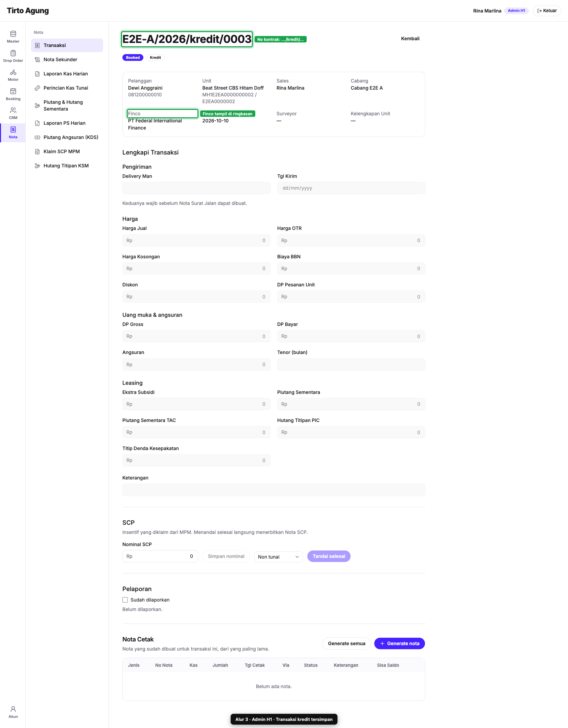Open Laporan Kas Harian menu item
Image resolution: width=568 pixels, height=728 pixels.
pyautogui.click(x=67, y=74)
